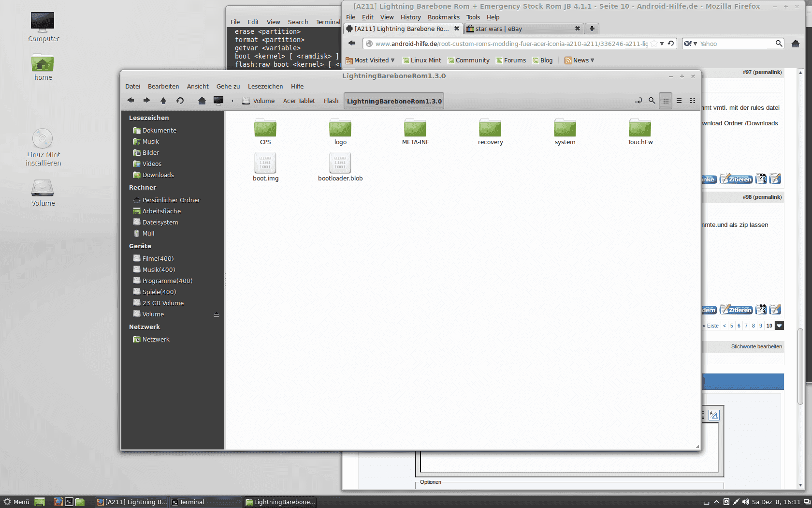The width and height of the screenshot is (812, 508).
Task: Open Müll trash in sidebar
Action: pyautogui.click(x=144, y=233)
